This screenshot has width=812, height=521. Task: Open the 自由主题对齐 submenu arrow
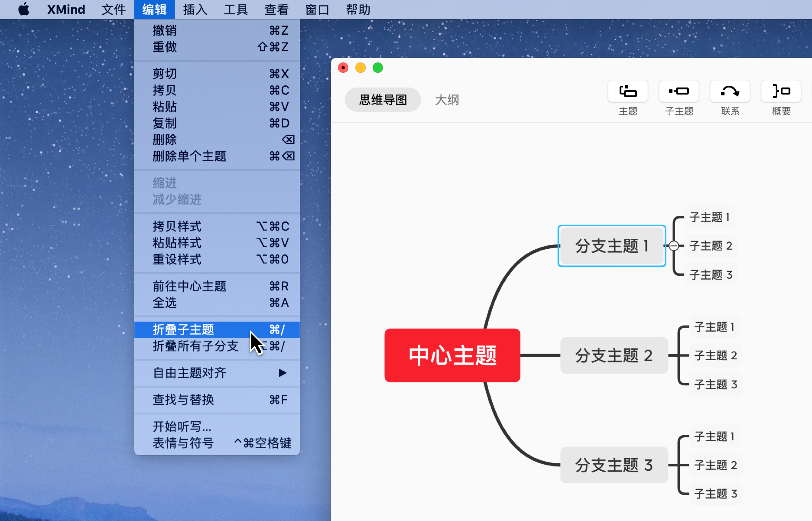pyautogui.click(x=282, y=373)
